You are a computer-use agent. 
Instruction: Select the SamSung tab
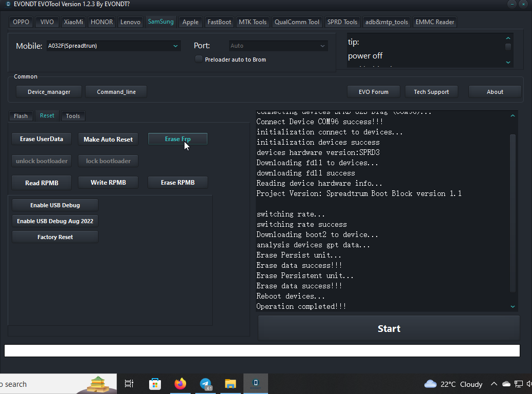pos(161,22)
